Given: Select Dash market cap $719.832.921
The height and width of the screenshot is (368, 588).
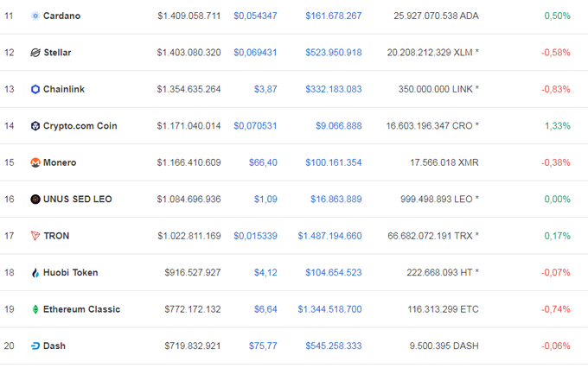Looking at the screenshot, I should [192, 346].
